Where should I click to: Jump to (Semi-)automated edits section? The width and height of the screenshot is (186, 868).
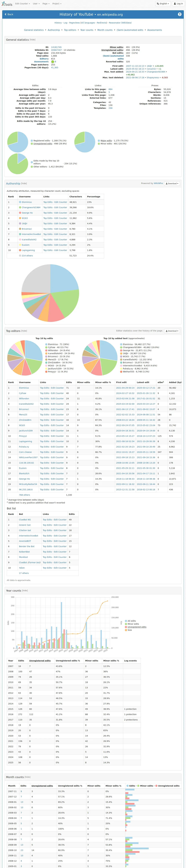tap(130, 30)
